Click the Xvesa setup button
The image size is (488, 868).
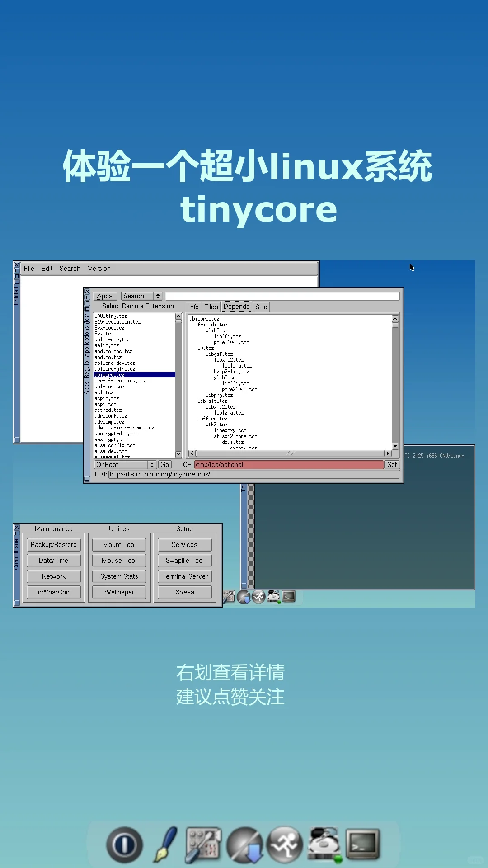[185, 592]
